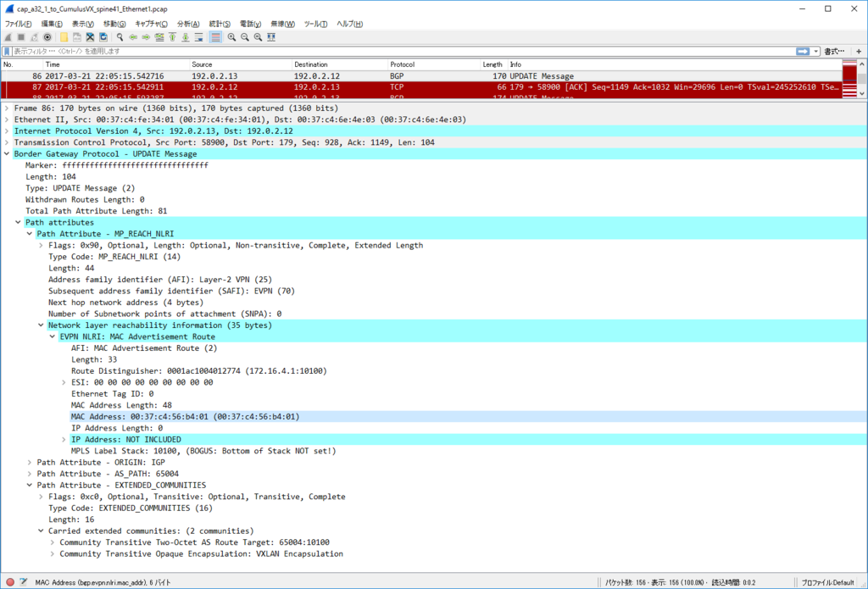Zoom out packet text icon

tap(245, 37)
